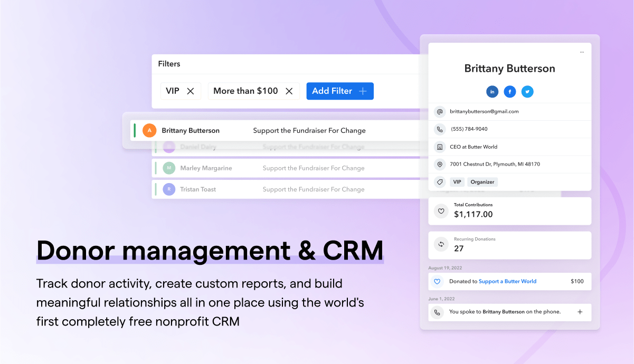Image resolution: width=634 pixels, height=364 pixels.
Task: Click the Facebook social icon
Action: (509, 92)
